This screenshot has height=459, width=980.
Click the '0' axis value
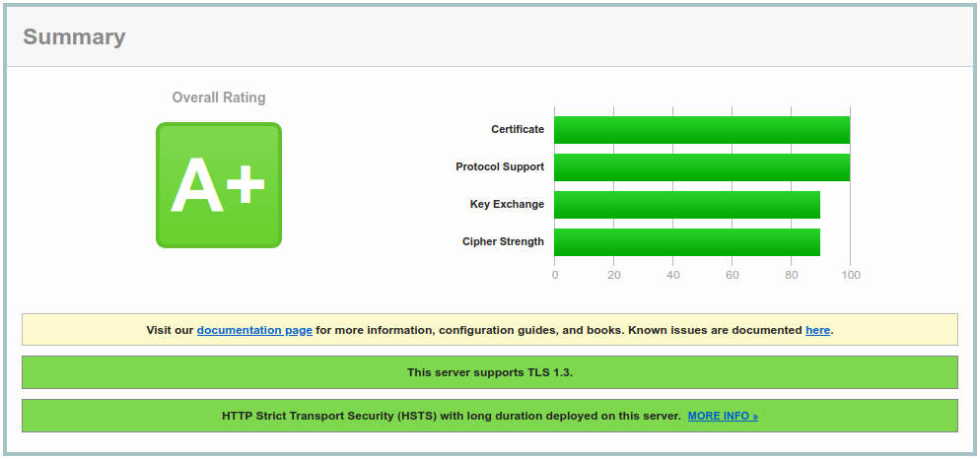(555, 276)
